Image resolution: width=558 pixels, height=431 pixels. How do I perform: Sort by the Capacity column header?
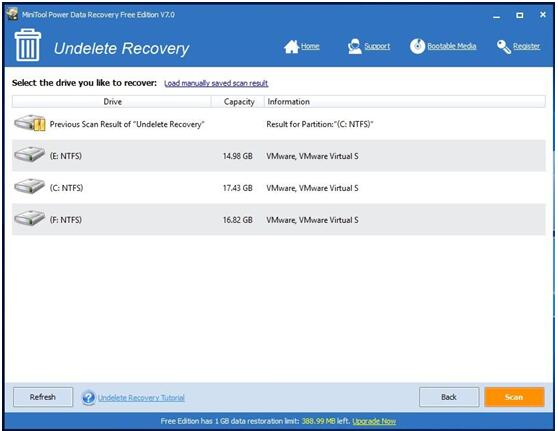[x=238, y=101]
